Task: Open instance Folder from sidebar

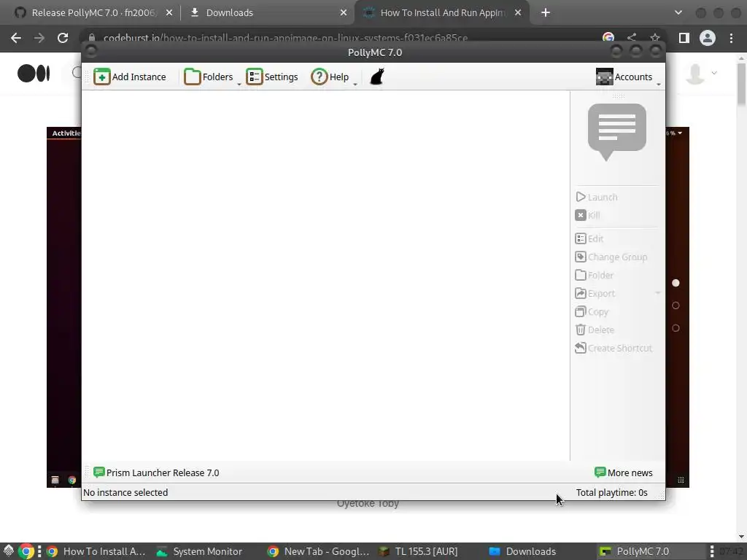Action: 594,275
